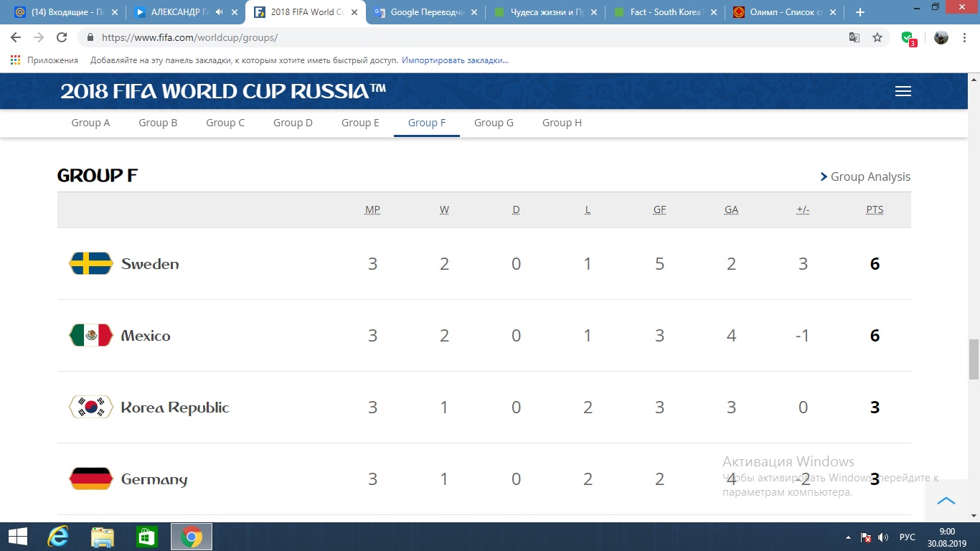Screen dimensions: 980x551
Task: Mute the audio on the АЛЕКСАНДР tab
Action: [x=219, y=12]
